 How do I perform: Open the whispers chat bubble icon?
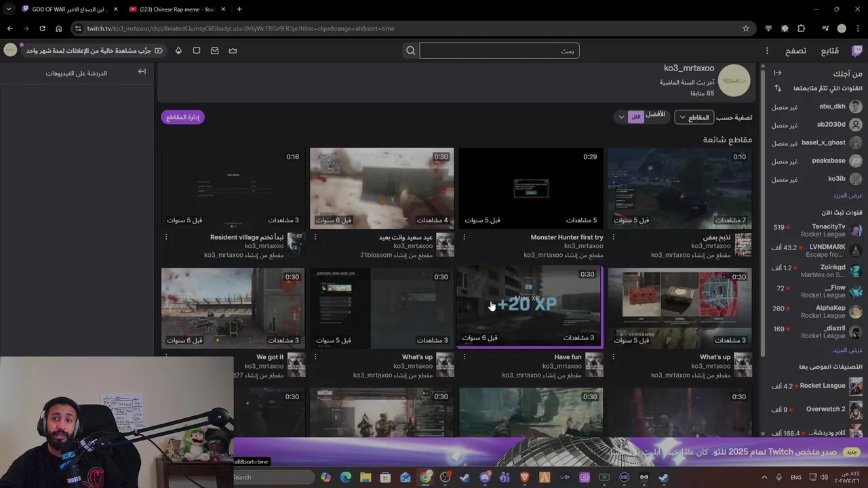point(196,51)
